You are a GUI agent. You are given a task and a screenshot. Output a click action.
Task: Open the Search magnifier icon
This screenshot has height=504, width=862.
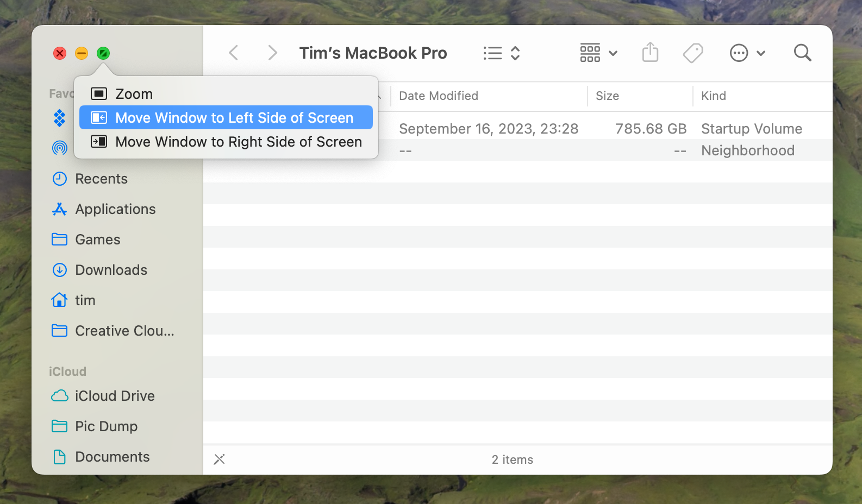(x=802, y=53)
